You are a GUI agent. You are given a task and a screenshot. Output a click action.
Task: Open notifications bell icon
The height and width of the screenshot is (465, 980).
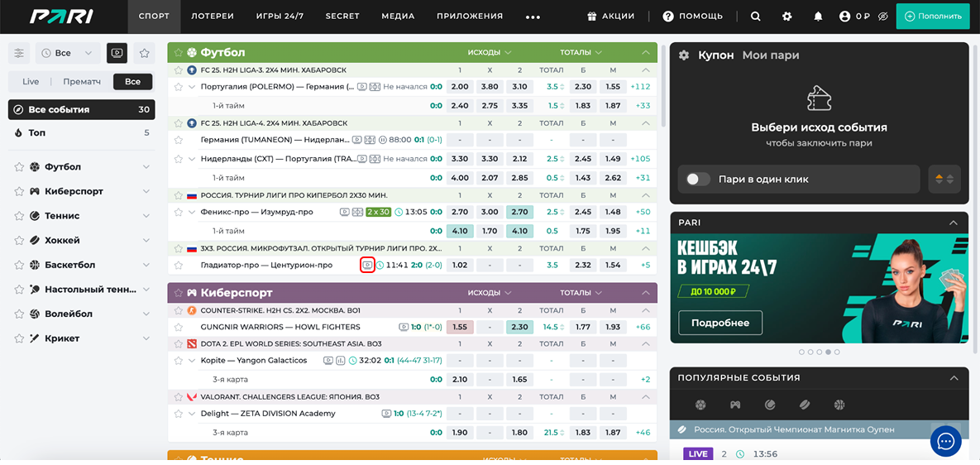(818, 17)
